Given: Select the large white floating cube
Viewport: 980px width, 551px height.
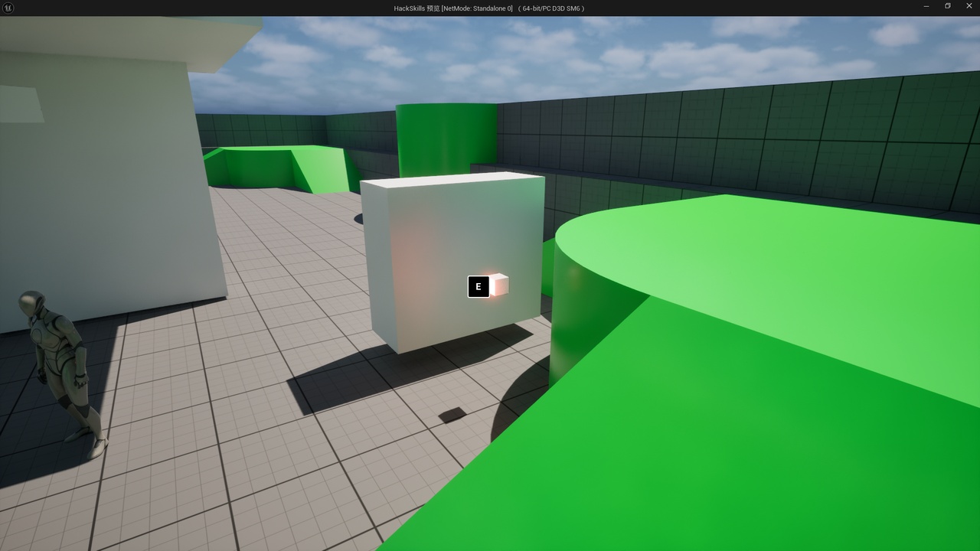Looking at the screenshot, I should pos(452,260).
